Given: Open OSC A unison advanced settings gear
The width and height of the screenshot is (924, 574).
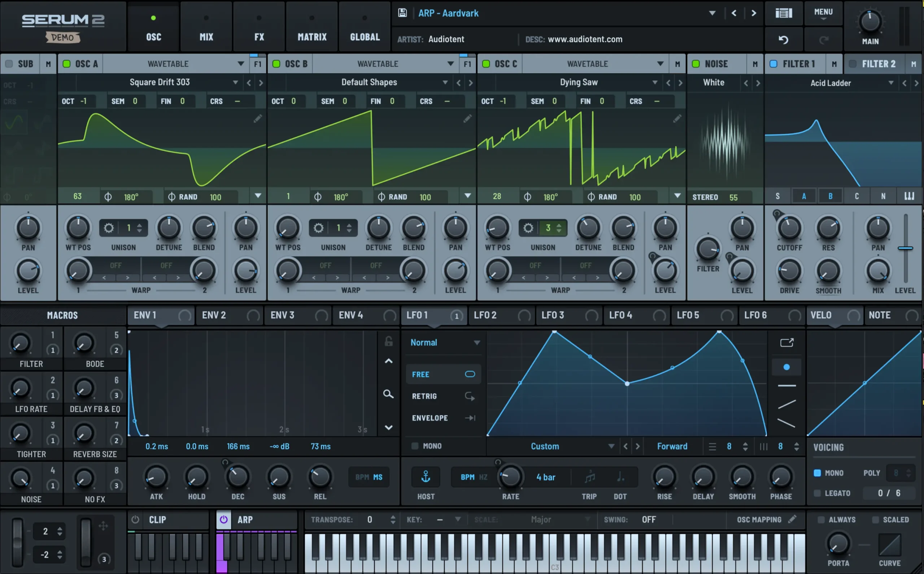Looking at the screenshot, I should click(x=109, y=228).
